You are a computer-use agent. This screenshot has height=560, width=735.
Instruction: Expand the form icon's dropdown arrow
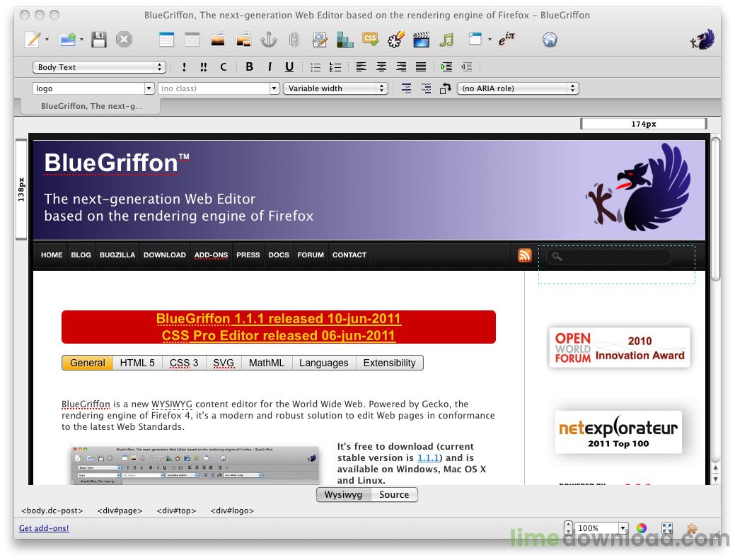click(x=490, y=40)
